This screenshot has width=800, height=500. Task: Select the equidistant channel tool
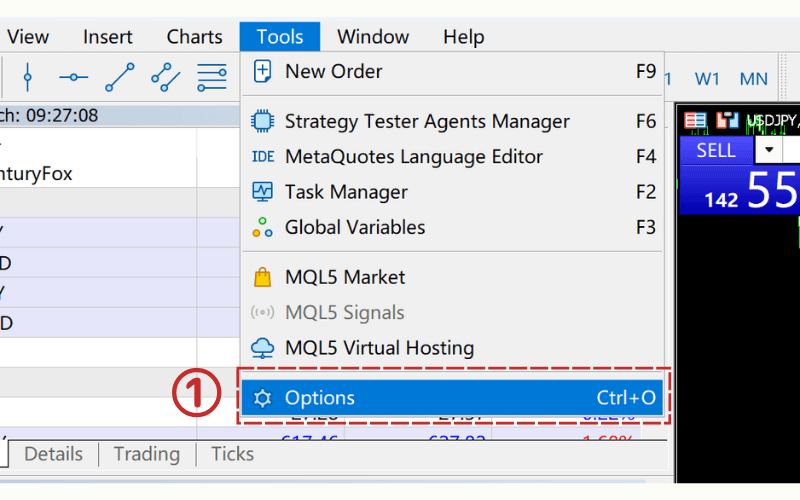click(x=165, y=77)
